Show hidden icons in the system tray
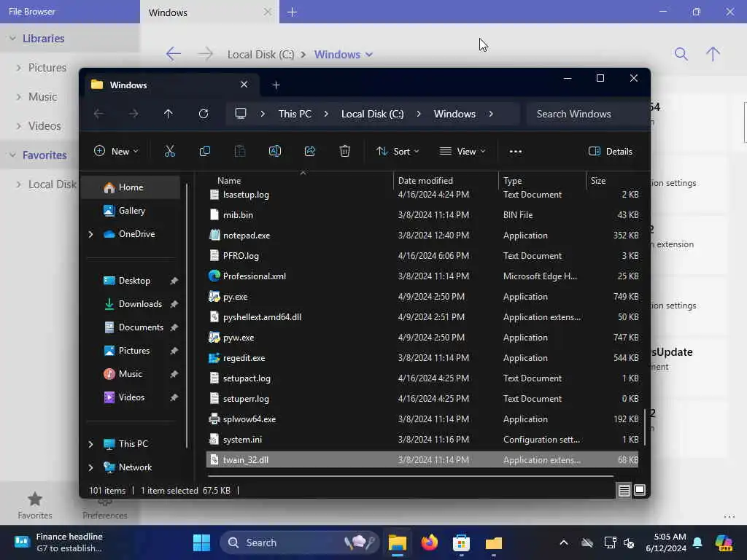The height and width of the screenshot is (560, 747). [564, 542]
